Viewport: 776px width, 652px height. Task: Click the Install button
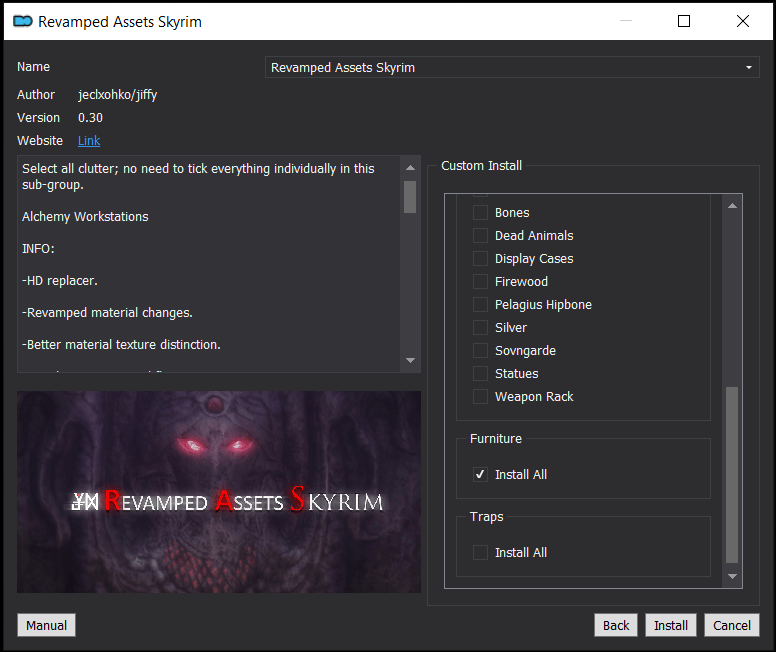[671, 625]
